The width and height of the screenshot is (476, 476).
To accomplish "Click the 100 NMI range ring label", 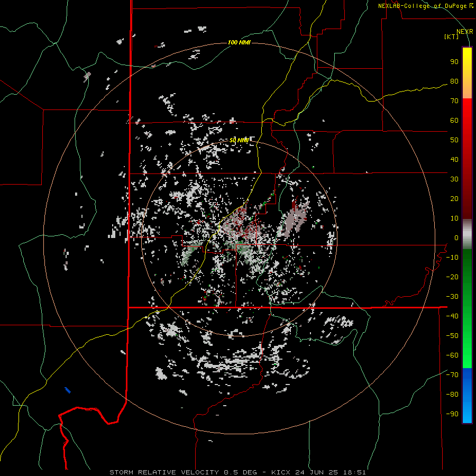I will coord(239,42).
